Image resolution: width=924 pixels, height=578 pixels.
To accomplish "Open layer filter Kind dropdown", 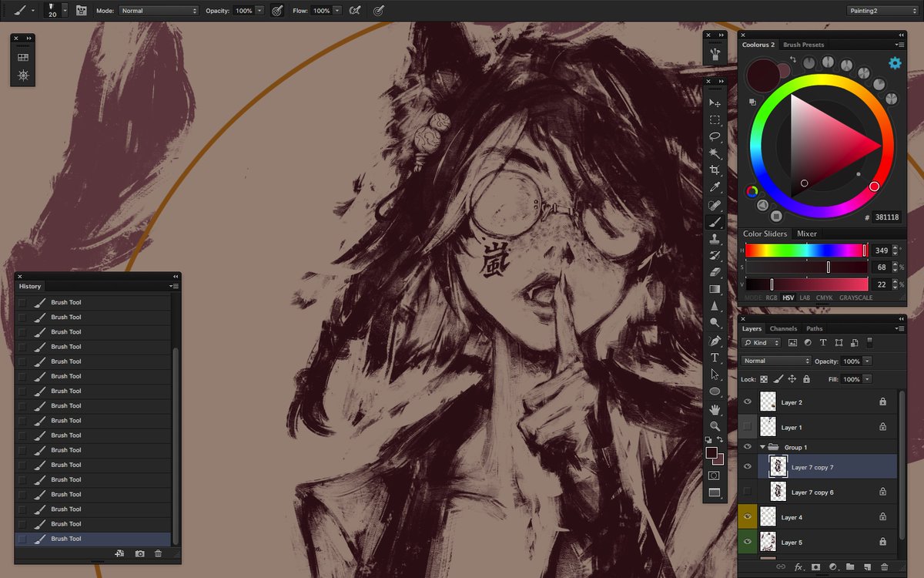I will (x=762, y=342).
